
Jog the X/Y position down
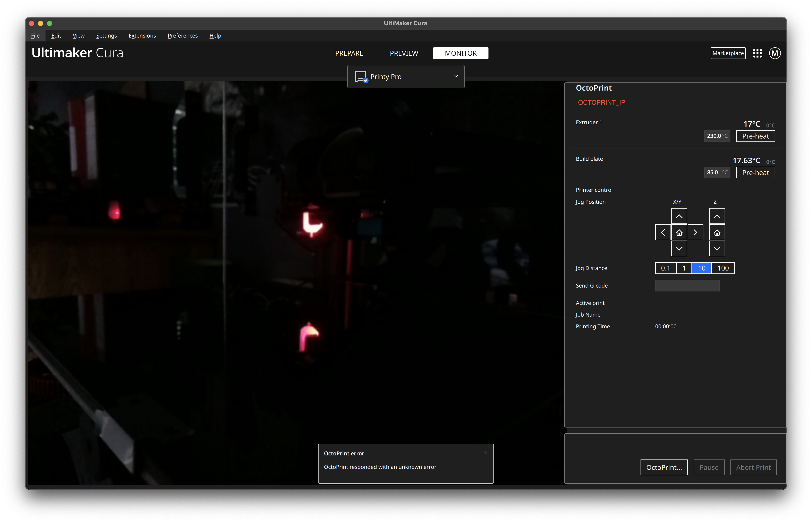[x=679, y=248]
